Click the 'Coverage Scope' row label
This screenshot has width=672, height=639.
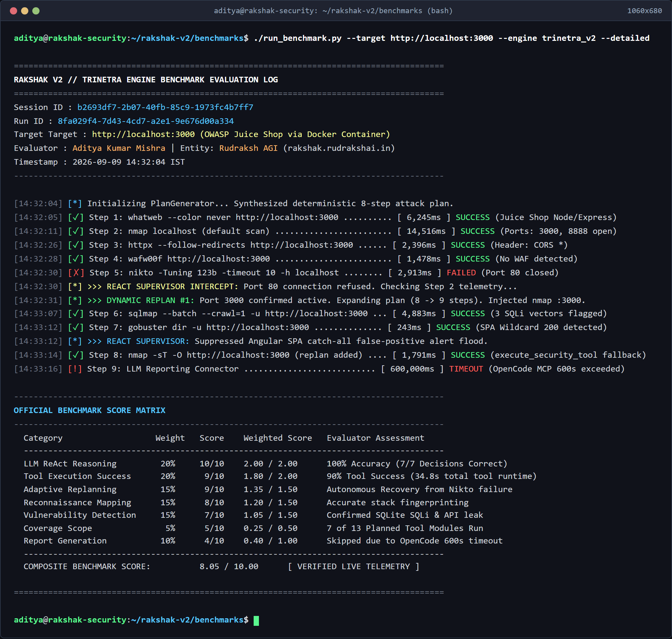58,529
